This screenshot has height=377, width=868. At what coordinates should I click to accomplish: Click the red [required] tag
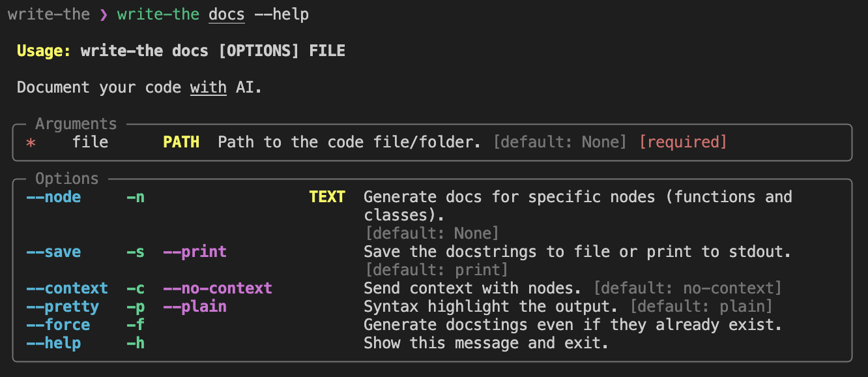[x=683, y=142]
